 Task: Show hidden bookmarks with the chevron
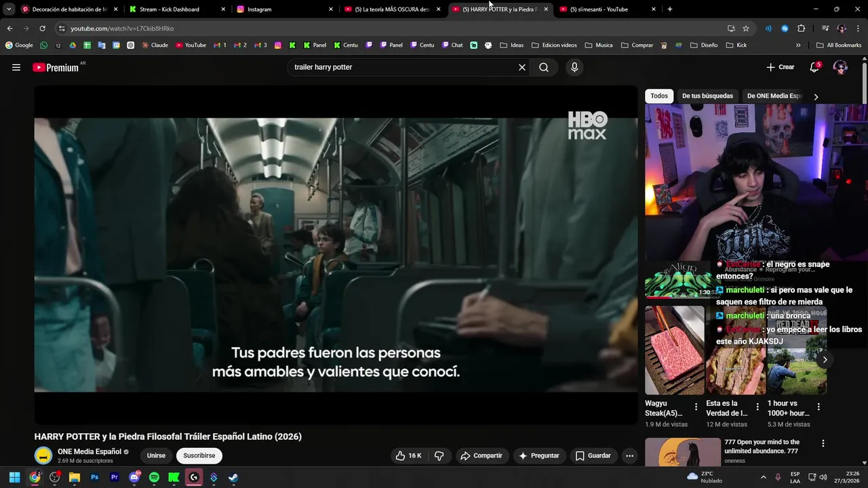coord(798,45)
